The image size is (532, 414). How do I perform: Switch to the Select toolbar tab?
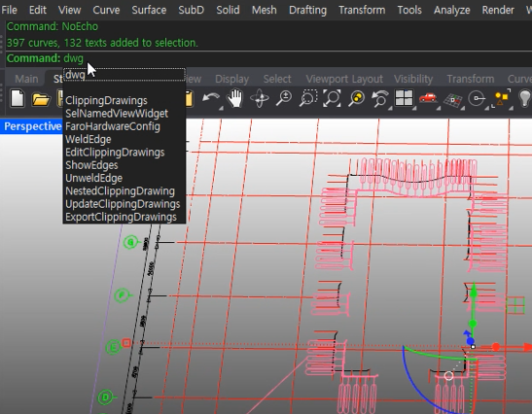pos(277,79)
